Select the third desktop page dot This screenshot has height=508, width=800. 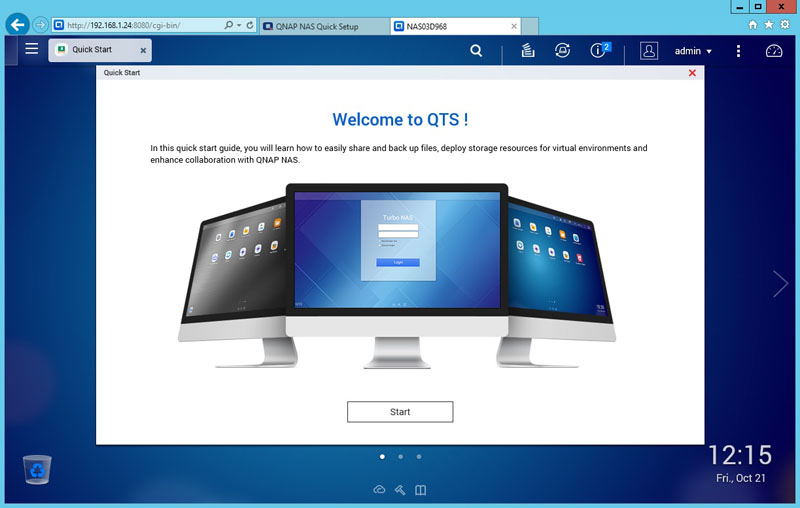(x=419, y=456)
